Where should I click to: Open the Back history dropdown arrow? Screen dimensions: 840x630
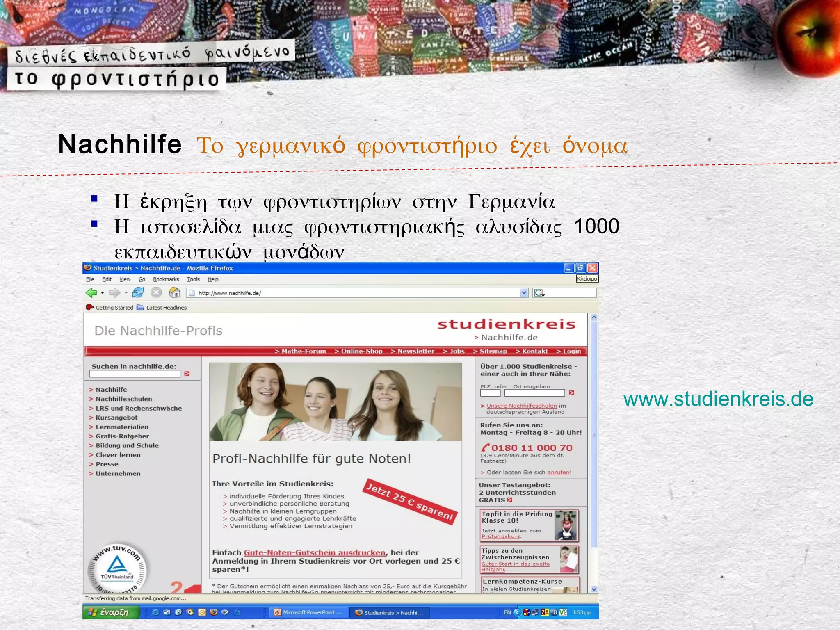point(102,293)
